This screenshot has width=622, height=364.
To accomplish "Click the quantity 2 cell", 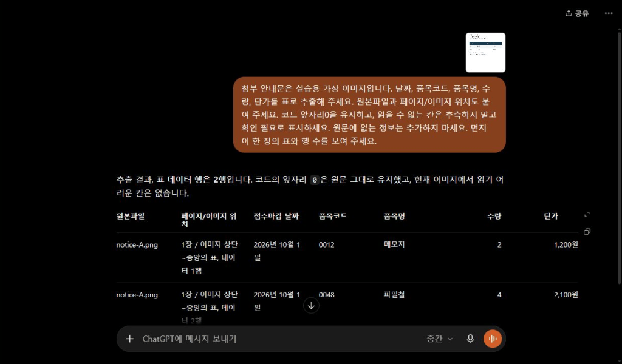I will (x=499, y=244).
